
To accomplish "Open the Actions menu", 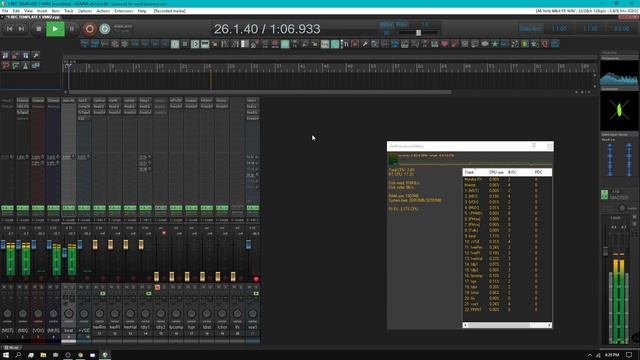I will 103,11.
